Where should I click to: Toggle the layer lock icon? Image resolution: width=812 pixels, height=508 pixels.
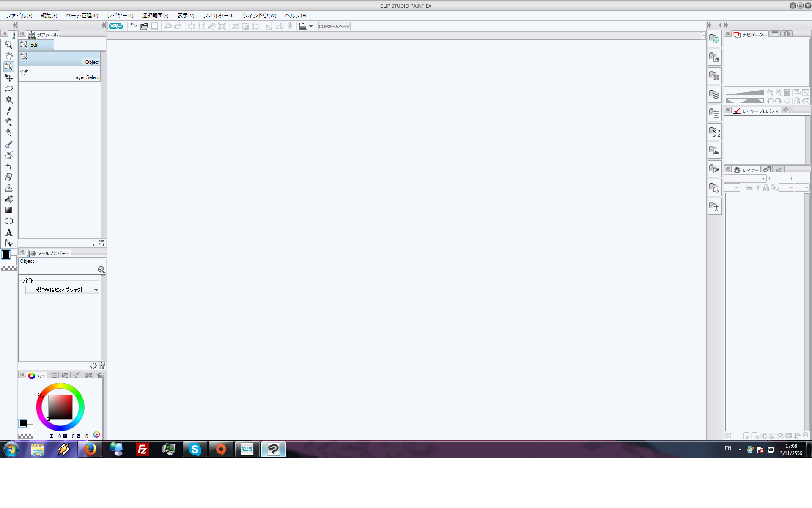point(766,188)
